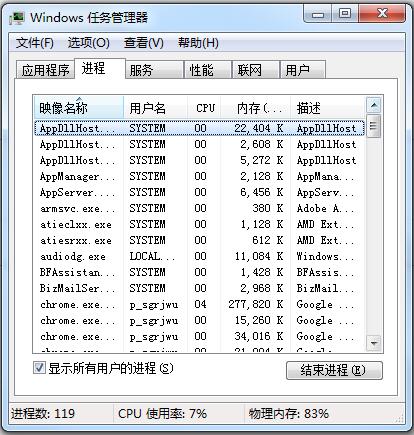Viewport: 414px width, 435px height.
Task: Select the BizMailSer process row
Action: tap(199, 288)
